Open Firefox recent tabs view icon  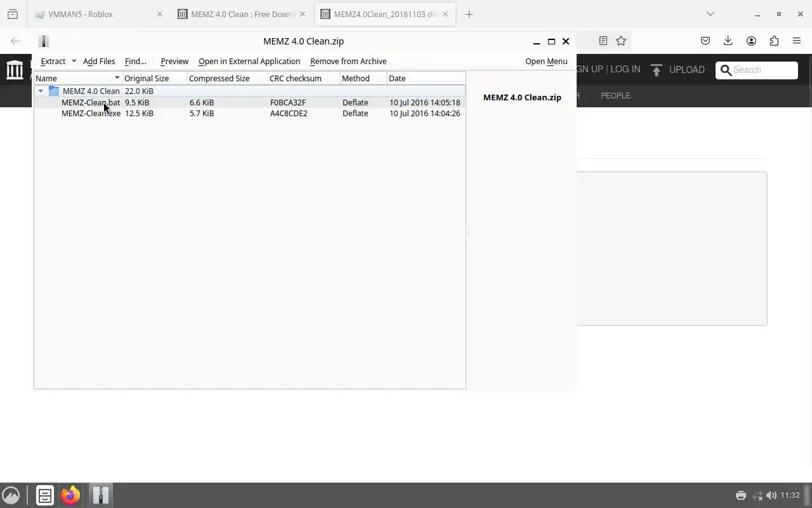(x=13, y=14)
